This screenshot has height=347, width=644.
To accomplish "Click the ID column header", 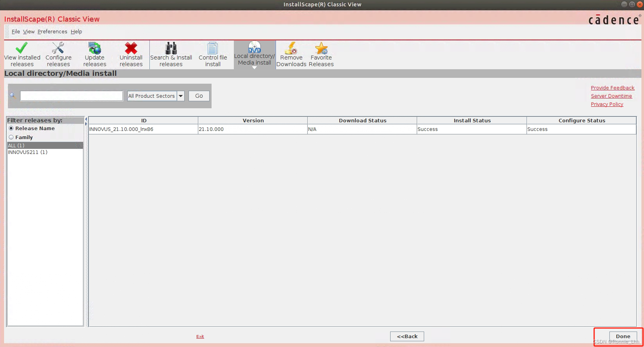I will click(144, 121).
